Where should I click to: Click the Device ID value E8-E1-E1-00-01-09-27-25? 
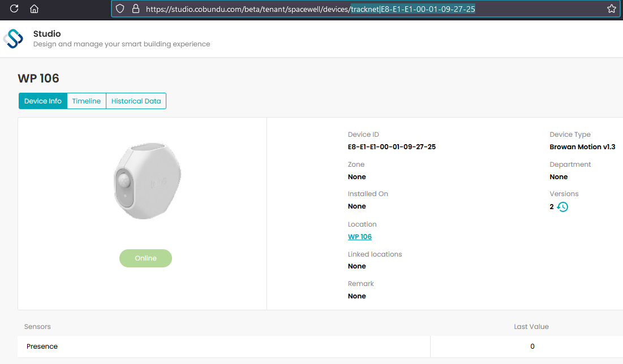[392, 147]
